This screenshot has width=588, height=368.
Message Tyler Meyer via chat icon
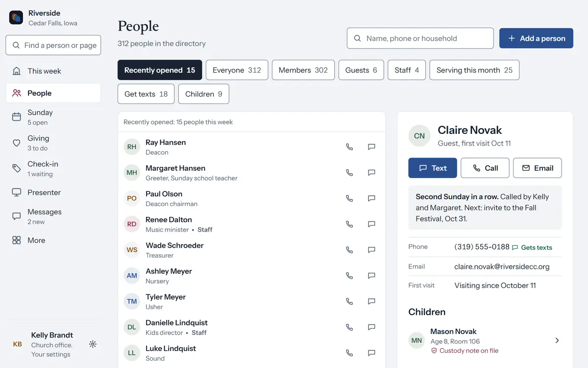tap(371, 301)
